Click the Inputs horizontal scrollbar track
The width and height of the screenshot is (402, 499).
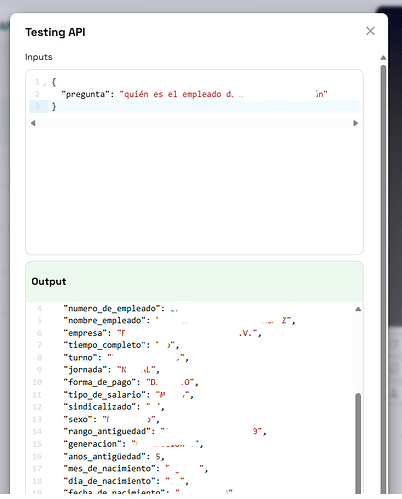point(194,123)
